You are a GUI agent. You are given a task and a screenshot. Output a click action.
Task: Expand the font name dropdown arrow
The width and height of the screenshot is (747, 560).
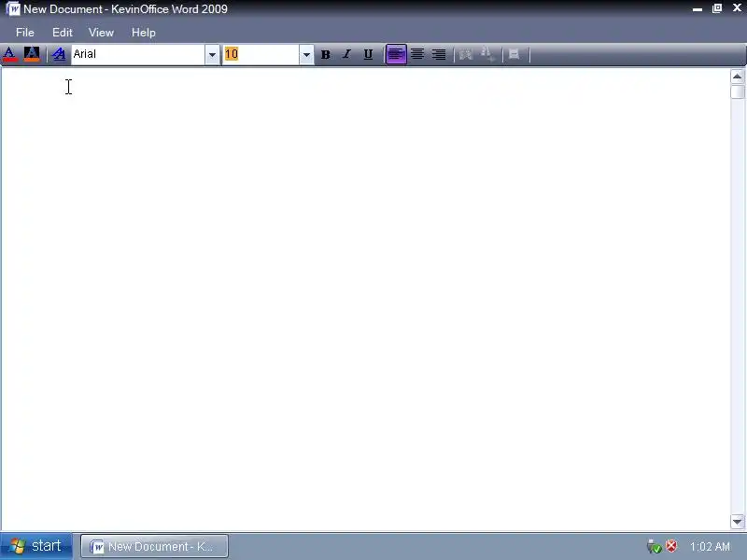click(212, 55)
